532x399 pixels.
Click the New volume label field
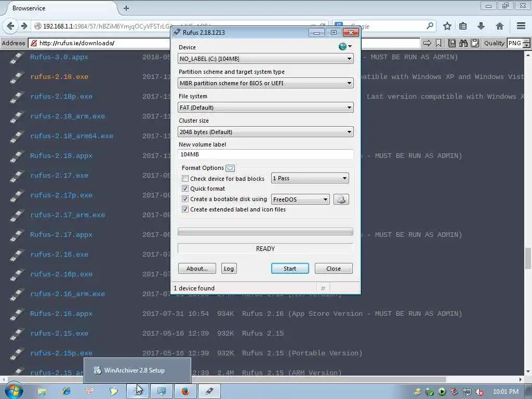coord(265,154)
